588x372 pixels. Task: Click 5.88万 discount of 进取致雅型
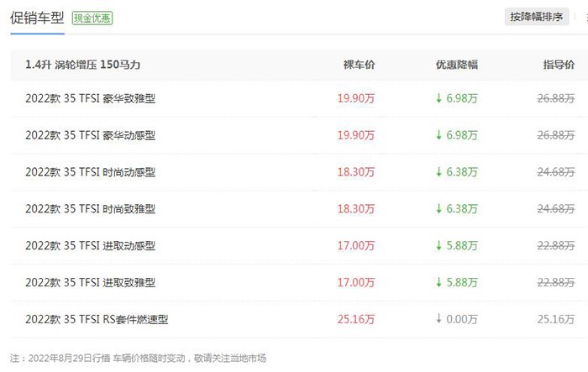tap(462, 282)
